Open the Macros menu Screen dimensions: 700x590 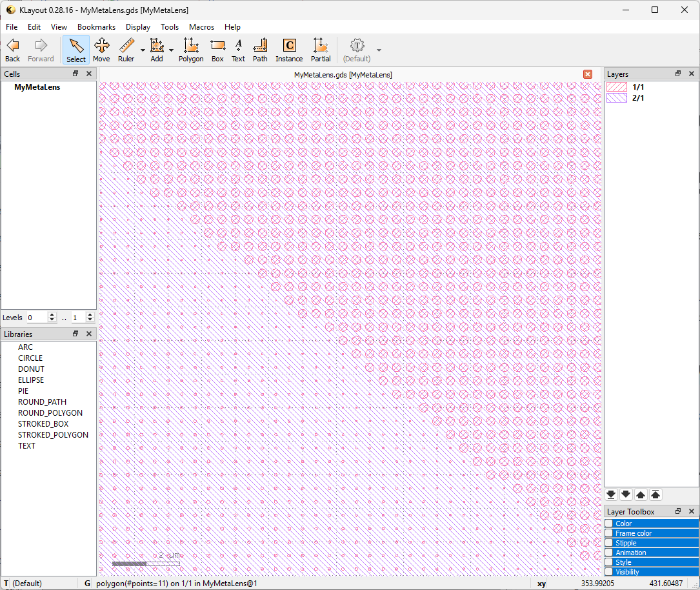click(202, 27)
